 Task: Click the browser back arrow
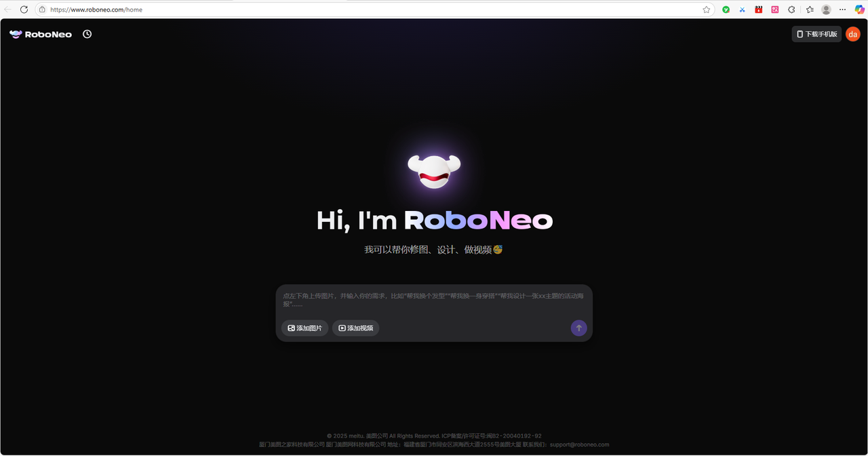(7, 9)
